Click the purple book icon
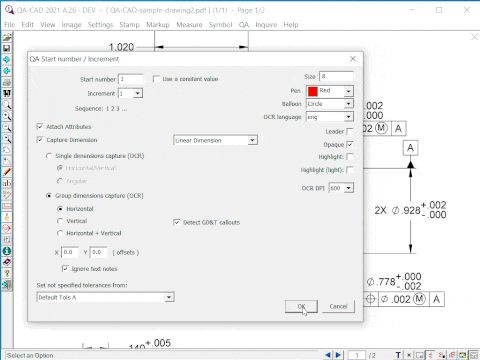The height and width of the screenshot is (360, 480). click(7, 262)
